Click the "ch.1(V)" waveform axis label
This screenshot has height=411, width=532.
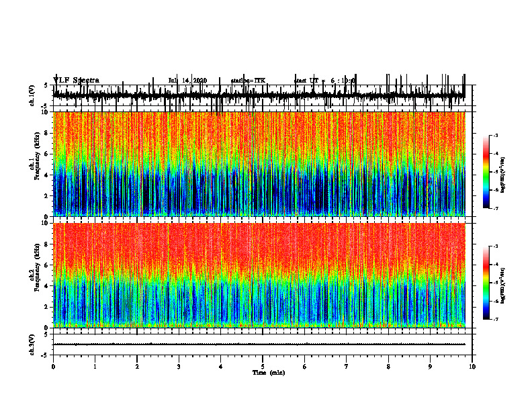coord(32,95)
